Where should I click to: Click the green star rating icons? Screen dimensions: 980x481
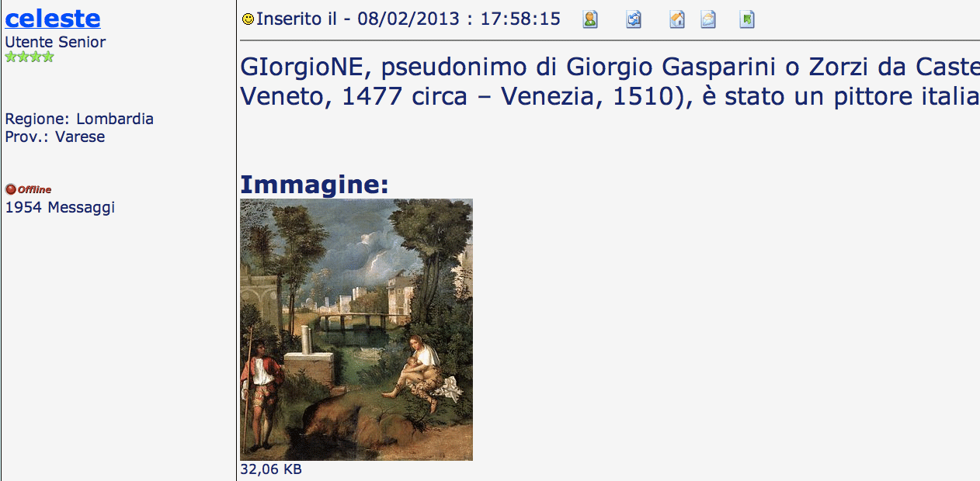click(30, 57)
